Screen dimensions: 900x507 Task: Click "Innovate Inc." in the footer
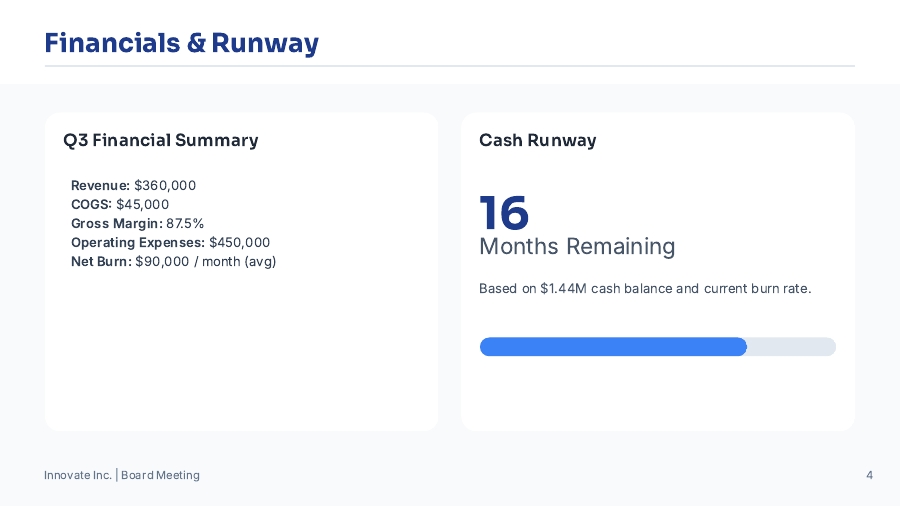point(77,475)
